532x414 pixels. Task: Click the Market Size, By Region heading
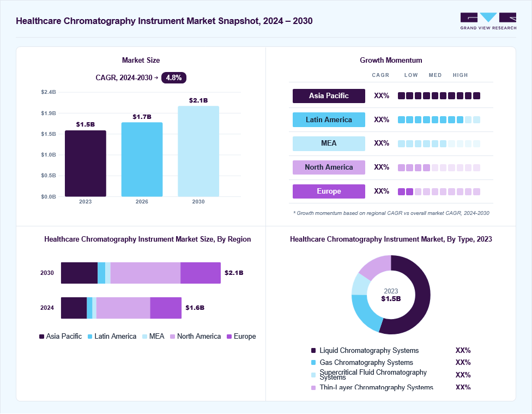(148, 239)
